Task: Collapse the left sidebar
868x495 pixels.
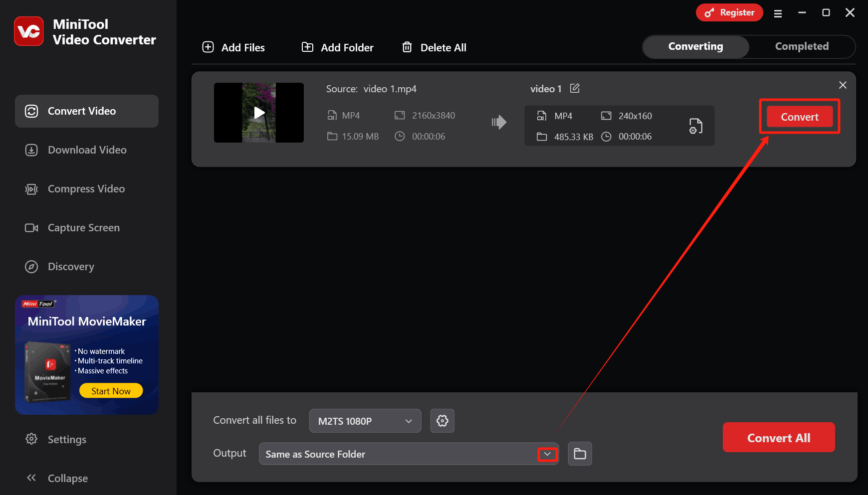Action: (57, 478)
